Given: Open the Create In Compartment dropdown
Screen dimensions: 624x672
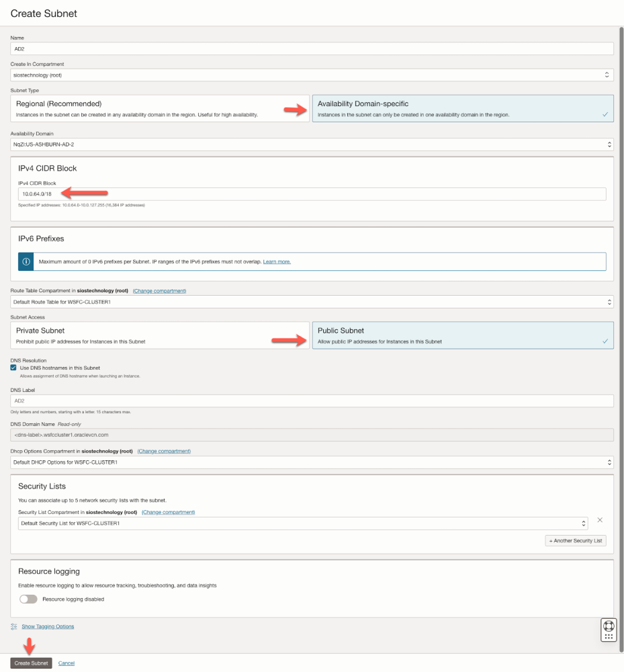Looking at the screenshot, I should click(x=312, y=75).
